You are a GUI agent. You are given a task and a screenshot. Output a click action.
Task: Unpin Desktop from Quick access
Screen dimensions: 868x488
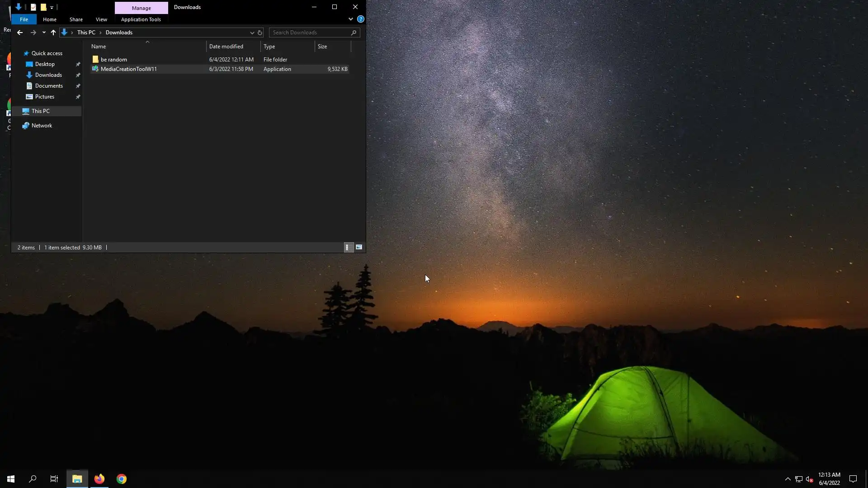[78, 64]
